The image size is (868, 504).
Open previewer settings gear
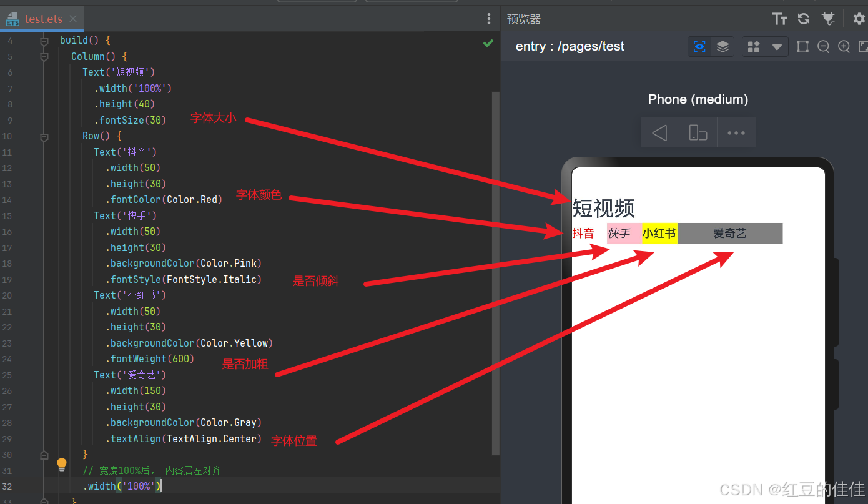click(x=859, y=19)
